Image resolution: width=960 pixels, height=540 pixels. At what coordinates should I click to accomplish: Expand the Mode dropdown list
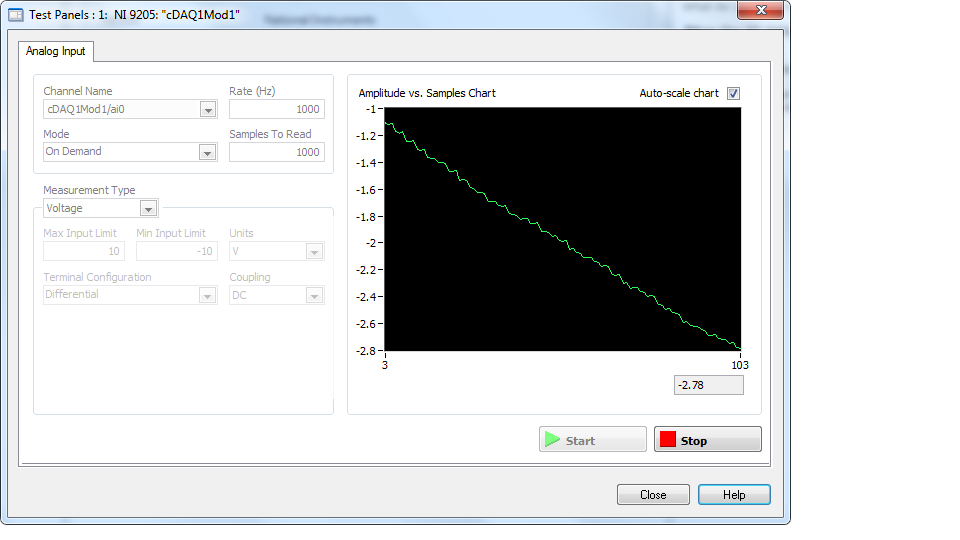(x=208, y=152)
